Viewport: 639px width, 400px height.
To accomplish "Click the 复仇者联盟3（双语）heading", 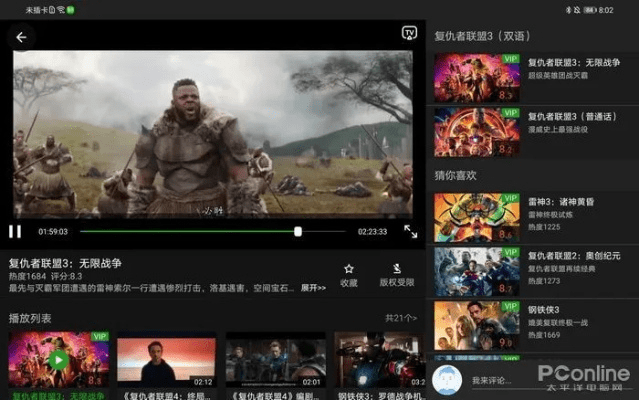I will [482, 36].
